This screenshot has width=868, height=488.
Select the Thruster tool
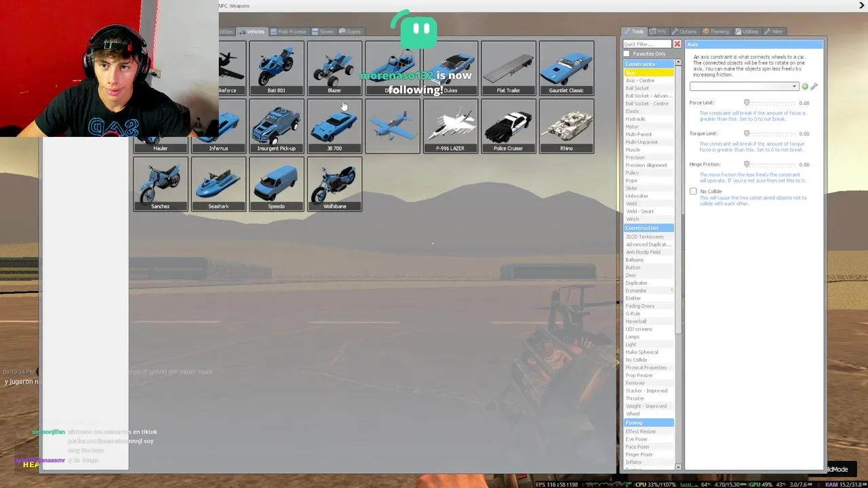(648, 399)
